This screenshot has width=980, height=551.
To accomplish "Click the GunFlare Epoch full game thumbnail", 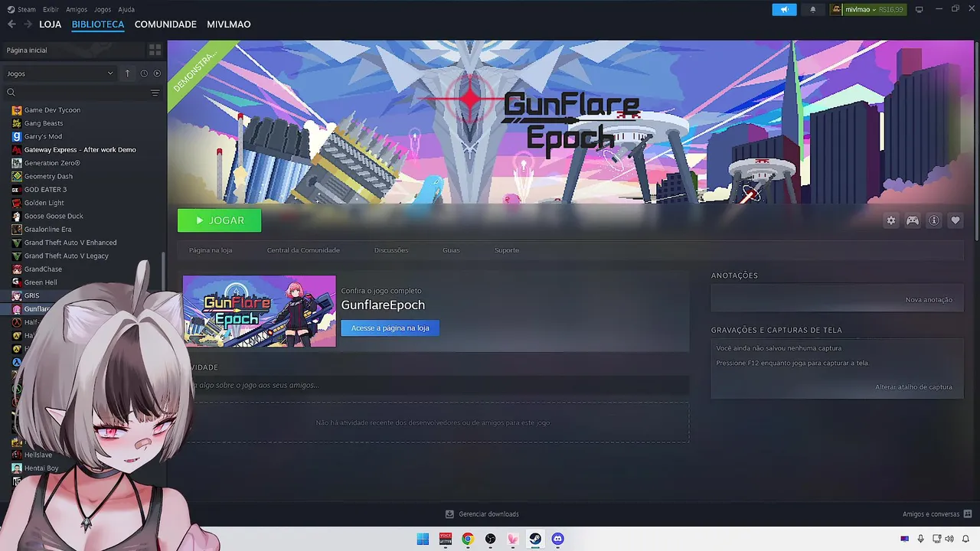I will (x=260, y=311).
